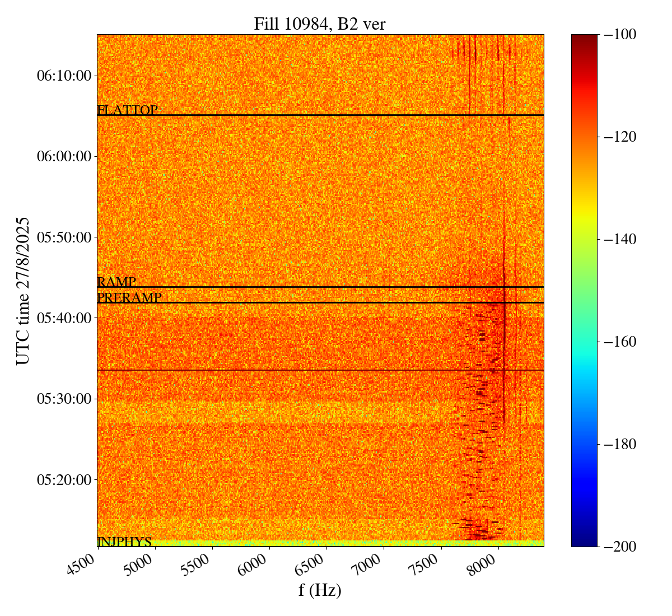
Task: Click the 05:50:00 time tick label
Action: (64, 237)
